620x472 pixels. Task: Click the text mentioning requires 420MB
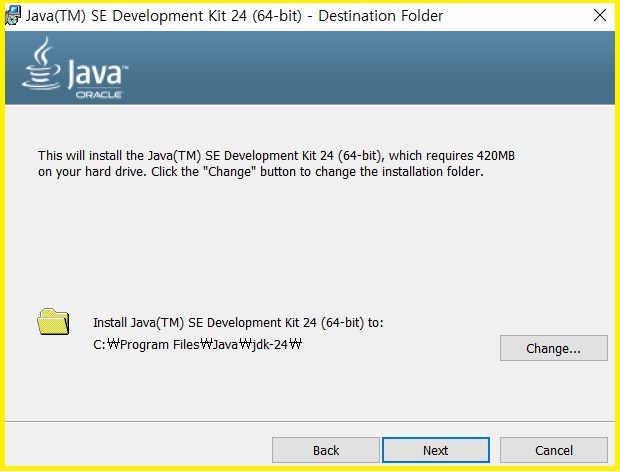[276, 156]
